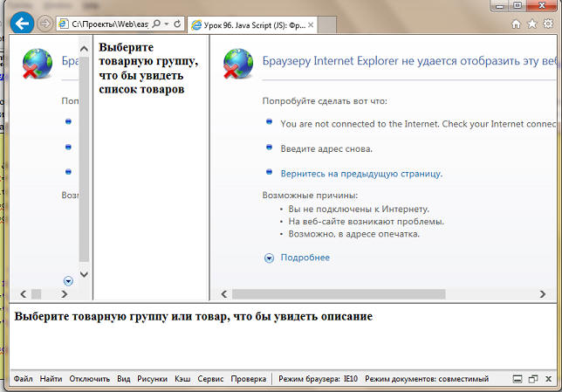
Task: Click the Вернитесь на предыдущую страницу link
Action: (360, 174)
